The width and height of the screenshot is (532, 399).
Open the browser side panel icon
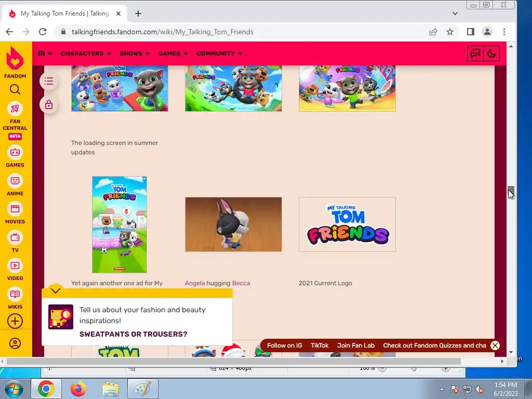pyautogui.click(x=471, y=32)
